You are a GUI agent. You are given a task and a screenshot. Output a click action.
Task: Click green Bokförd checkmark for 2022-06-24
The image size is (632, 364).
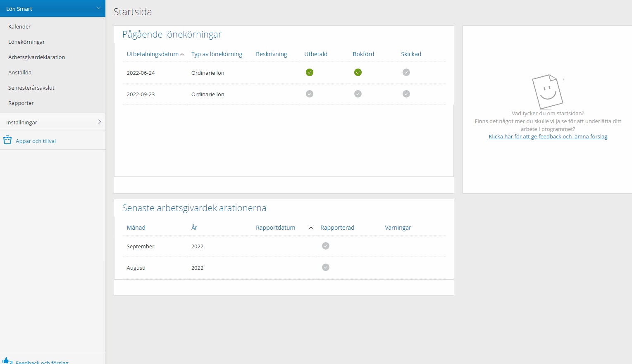pyautogui.click(x=358, y=72)
